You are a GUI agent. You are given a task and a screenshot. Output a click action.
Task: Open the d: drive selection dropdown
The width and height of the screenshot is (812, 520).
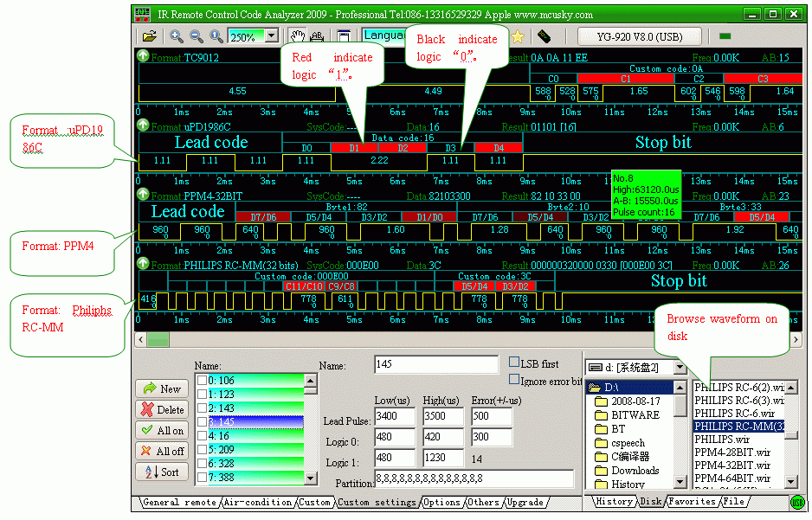coord(680,368)
